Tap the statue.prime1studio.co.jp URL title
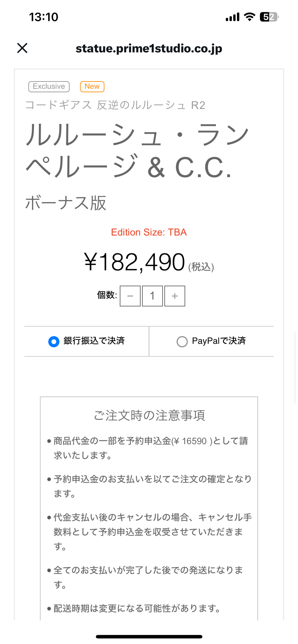The height and width of the screenshot is (644, 298). 149,49
